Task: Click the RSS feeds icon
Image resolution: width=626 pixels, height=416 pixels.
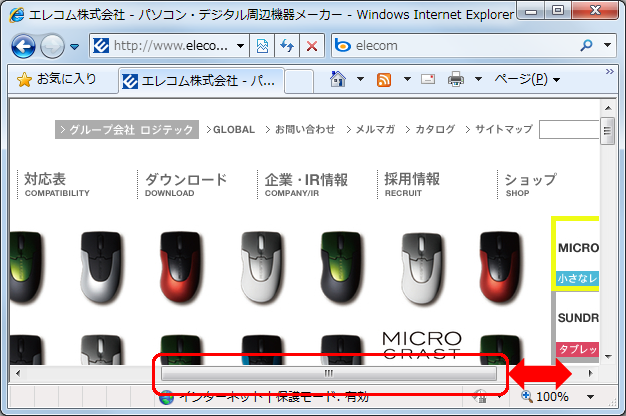Action: (384, 79)
